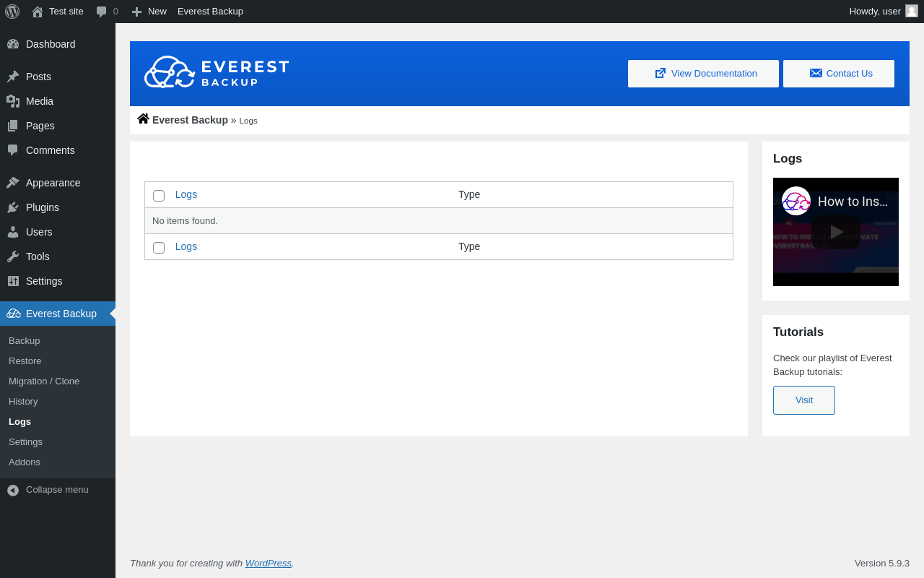Open the Logs submenu item

19,421
